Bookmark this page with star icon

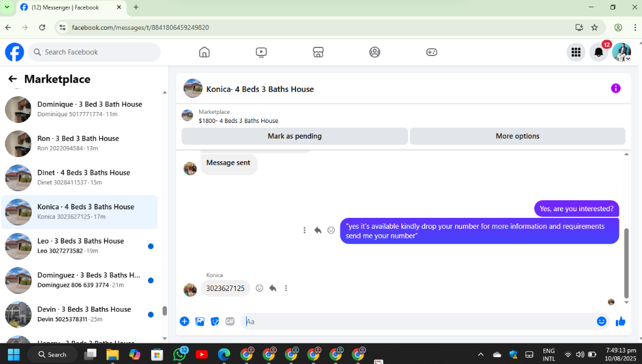click(594, 27)
